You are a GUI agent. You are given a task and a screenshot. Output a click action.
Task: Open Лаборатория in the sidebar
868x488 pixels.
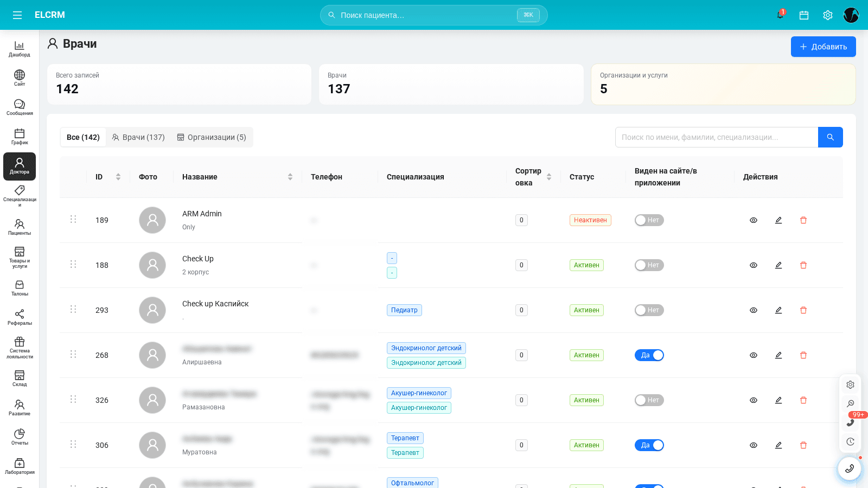[x=20, y=467]
